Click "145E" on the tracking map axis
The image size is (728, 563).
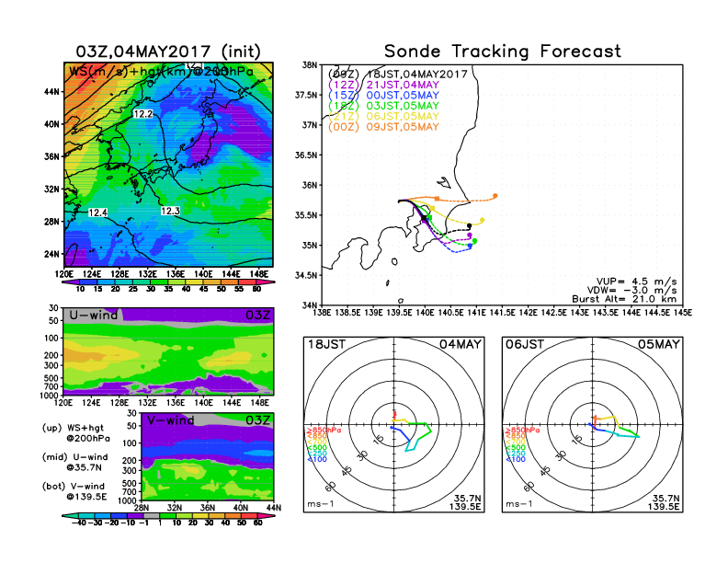(x=682, y=313)
